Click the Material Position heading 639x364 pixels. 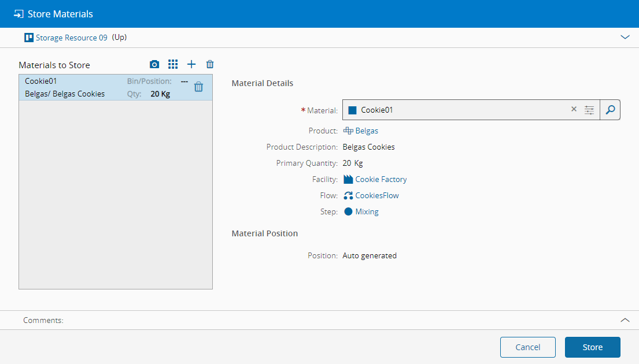tap(265, 233)
